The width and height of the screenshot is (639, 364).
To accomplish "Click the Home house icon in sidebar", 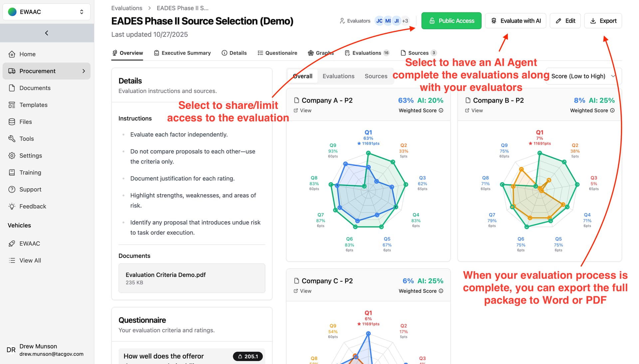I will pos(12,54).
